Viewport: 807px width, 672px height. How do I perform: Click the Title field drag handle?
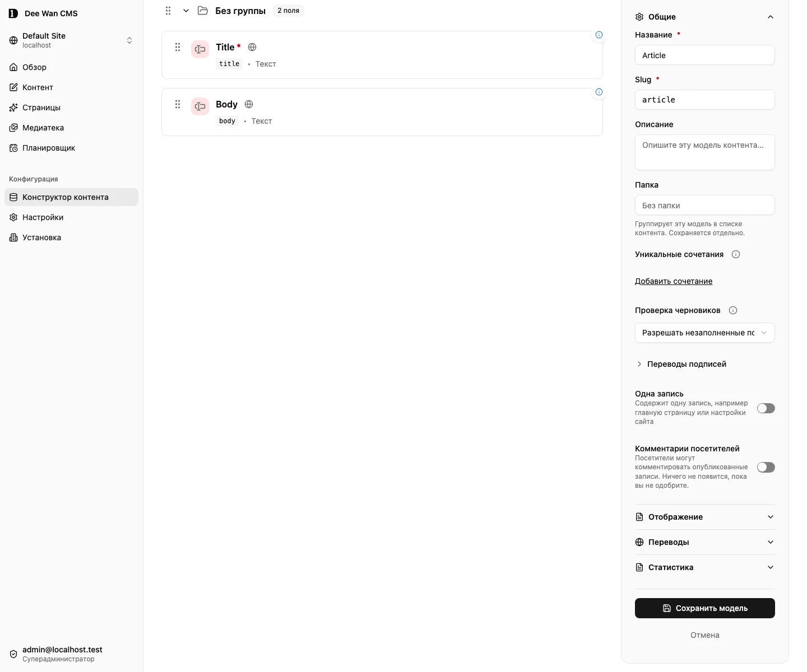[178, 47]
